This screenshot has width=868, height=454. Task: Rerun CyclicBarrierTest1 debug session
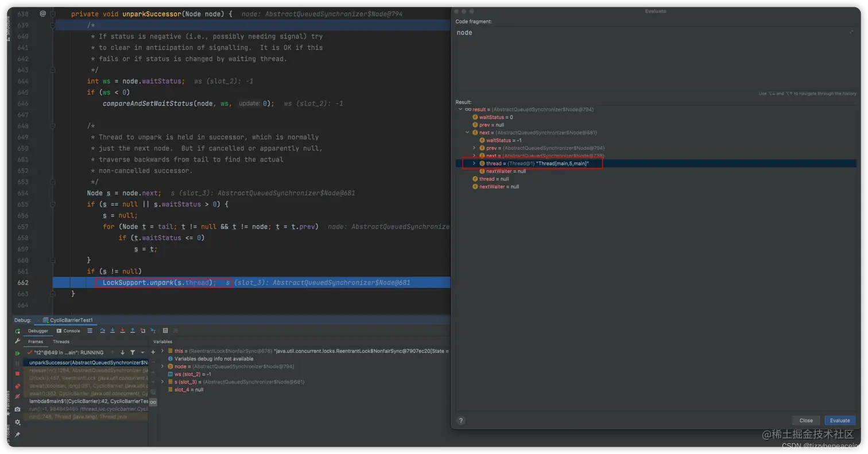point(17,331)
